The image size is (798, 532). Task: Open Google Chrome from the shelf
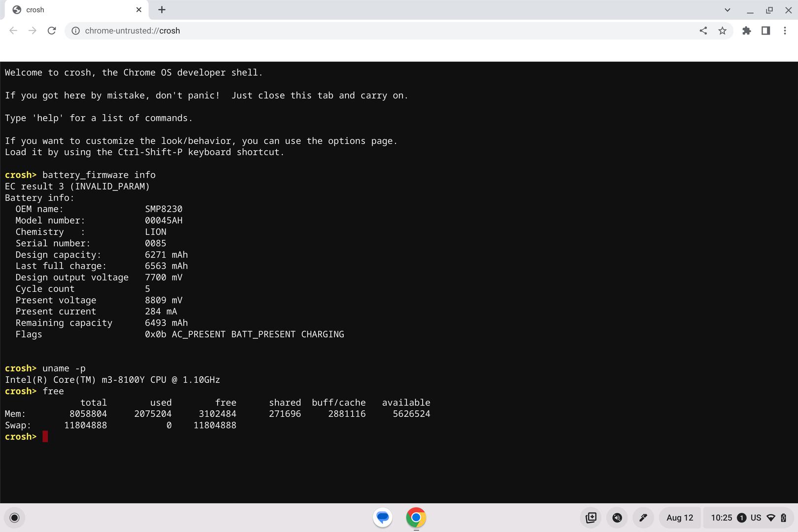[x=416, y=518]
